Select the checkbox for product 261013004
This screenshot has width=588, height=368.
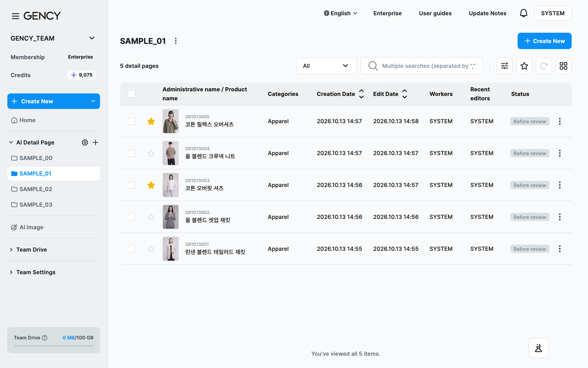[x=131, y=153]
